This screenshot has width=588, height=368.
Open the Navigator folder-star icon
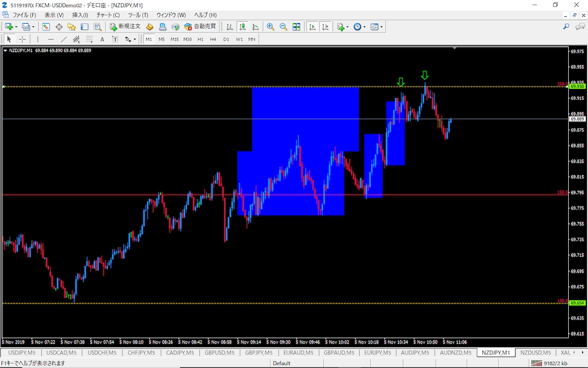(x=72, y=27)
